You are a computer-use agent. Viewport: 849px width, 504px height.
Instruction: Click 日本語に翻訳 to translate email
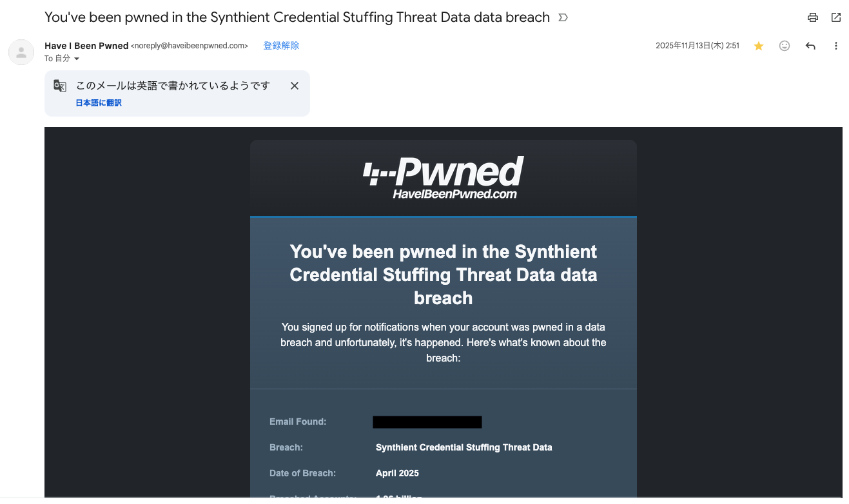coord(99,103)
